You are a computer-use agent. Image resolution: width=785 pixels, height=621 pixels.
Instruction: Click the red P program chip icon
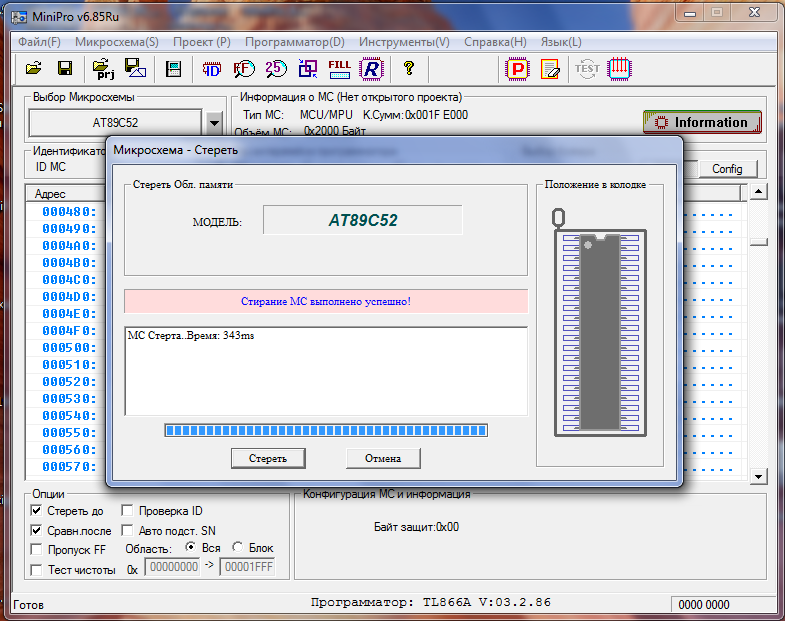(517, 69)
